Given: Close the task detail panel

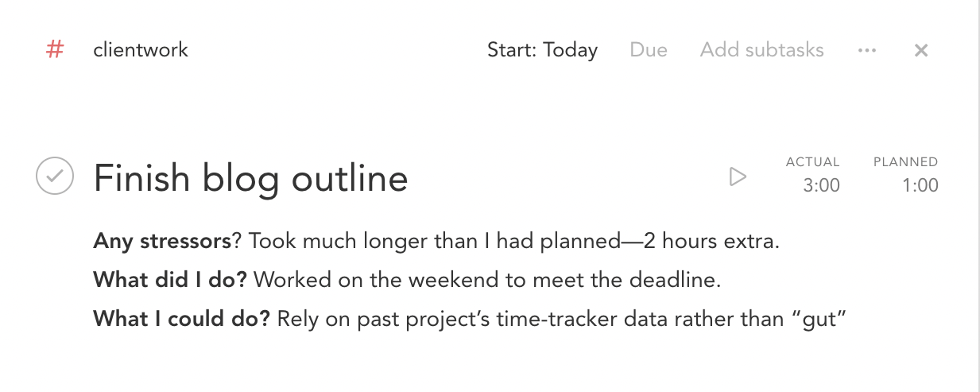Looking at the screenshot, I should (x=921, y=51).
